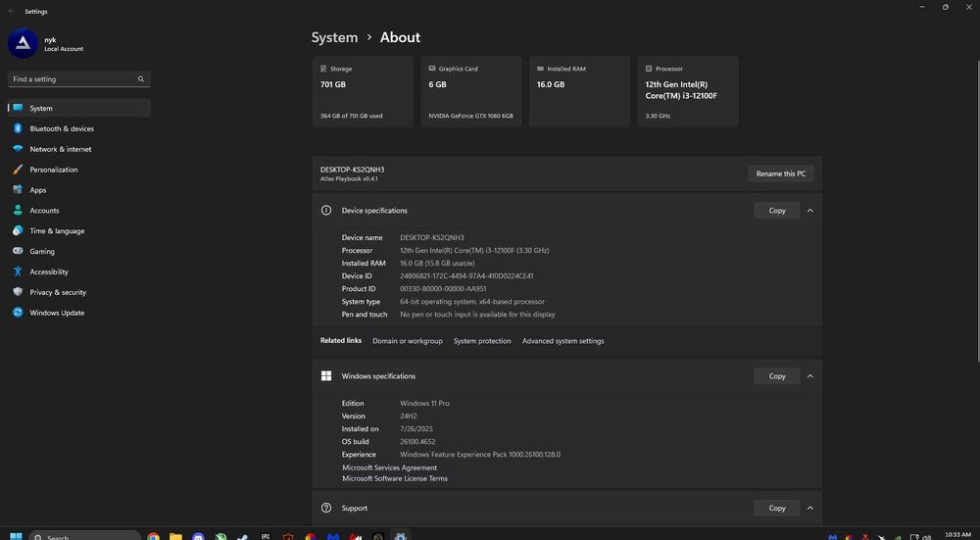Collapse the Support section chevron

coord(810,508)
